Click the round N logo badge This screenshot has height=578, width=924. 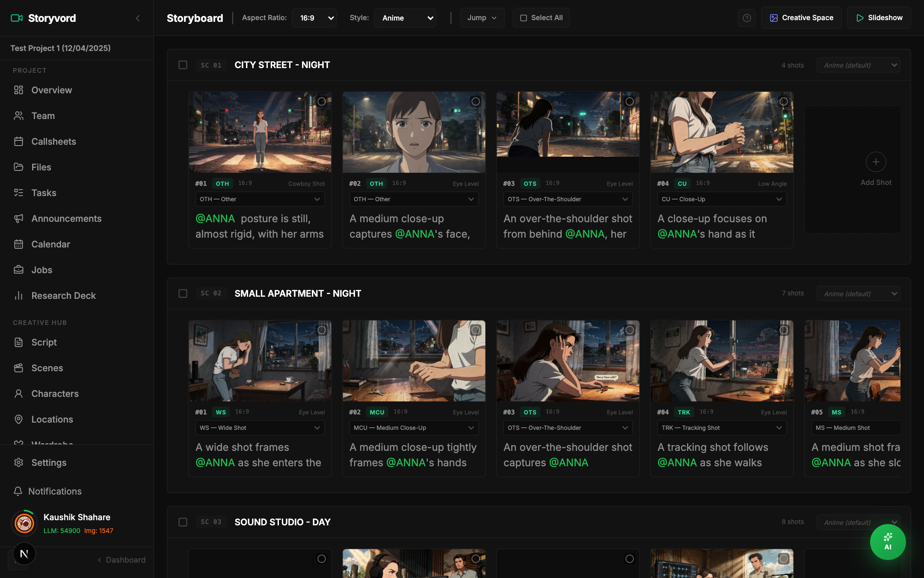pos(24,554)
